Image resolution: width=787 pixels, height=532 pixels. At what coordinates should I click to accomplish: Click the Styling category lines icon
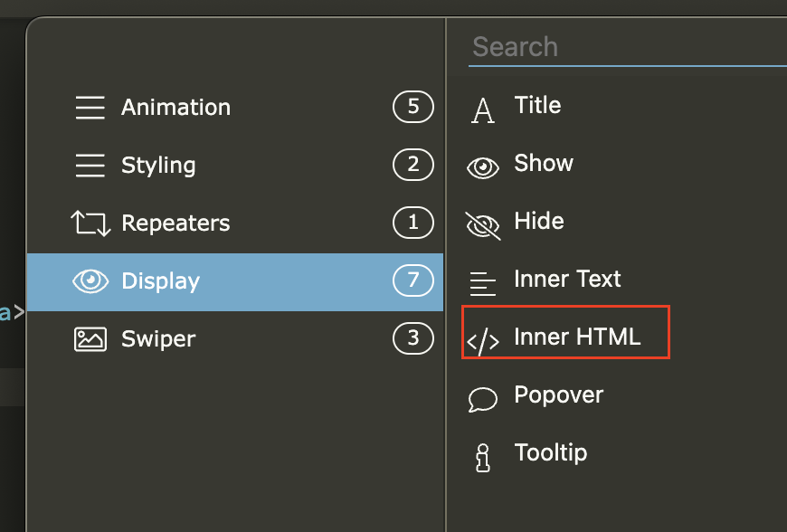pyautogui.click(x=90, y=166)
